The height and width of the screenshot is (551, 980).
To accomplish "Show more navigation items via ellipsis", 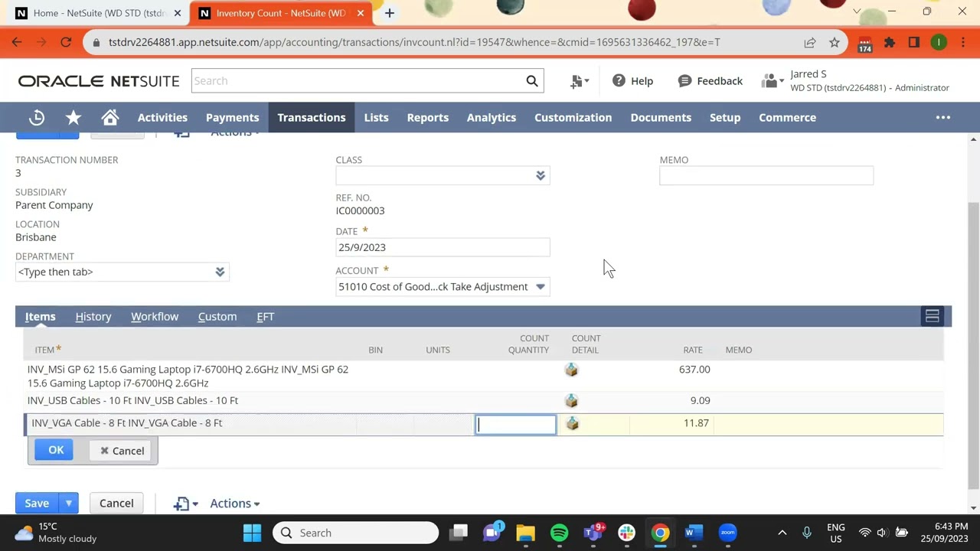I will [943, 118].
